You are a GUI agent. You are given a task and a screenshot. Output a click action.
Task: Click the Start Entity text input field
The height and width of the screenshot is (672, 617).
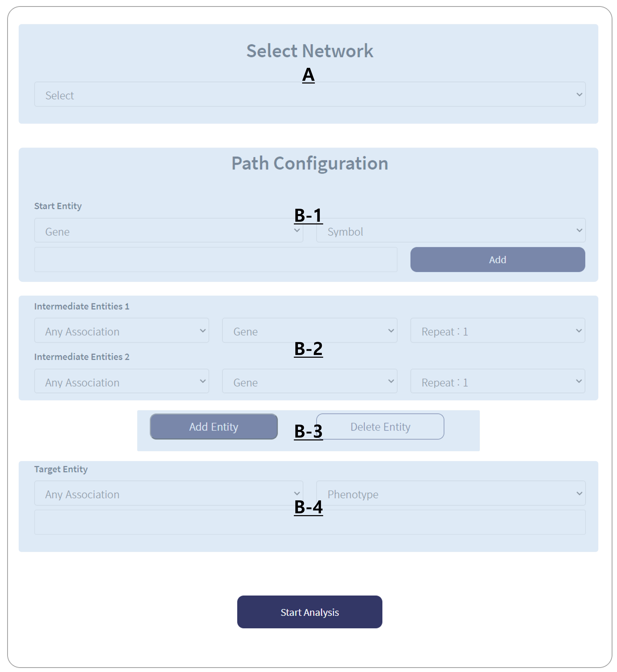point(216,260)
